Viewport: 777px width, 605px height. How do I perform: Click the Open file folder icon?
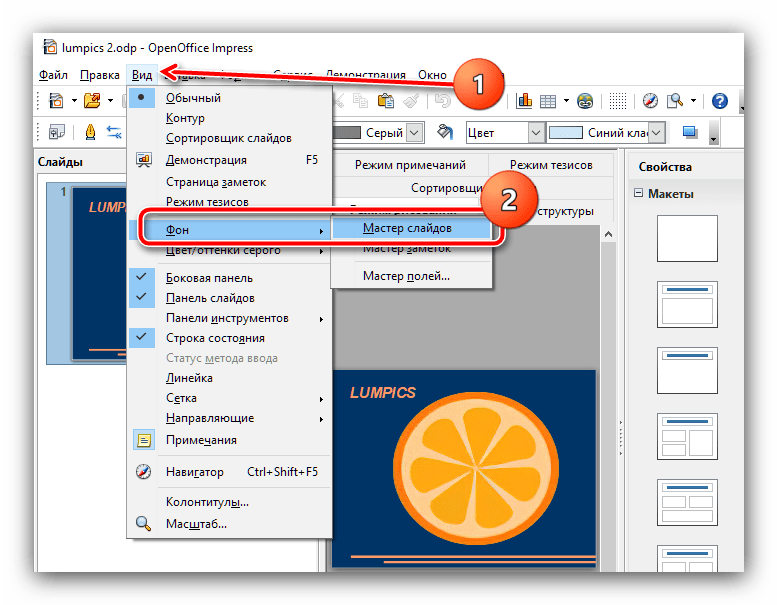92,101
